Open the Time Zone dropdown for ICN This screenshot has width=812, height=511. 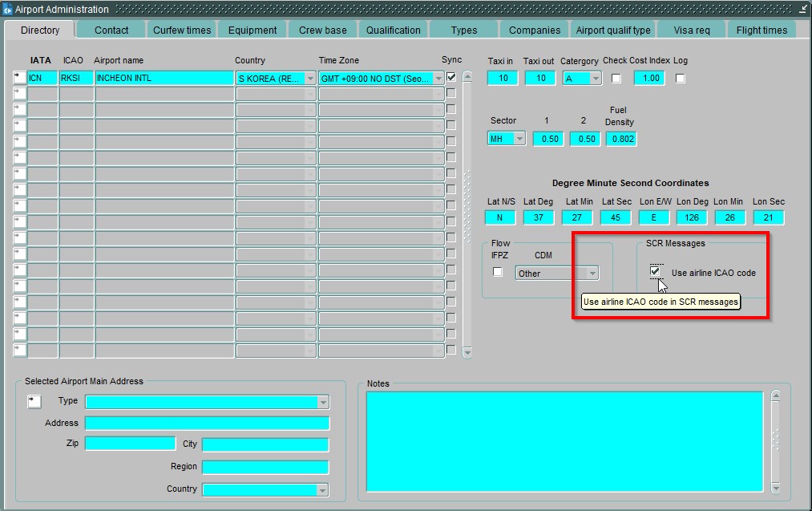coord(438,79)
